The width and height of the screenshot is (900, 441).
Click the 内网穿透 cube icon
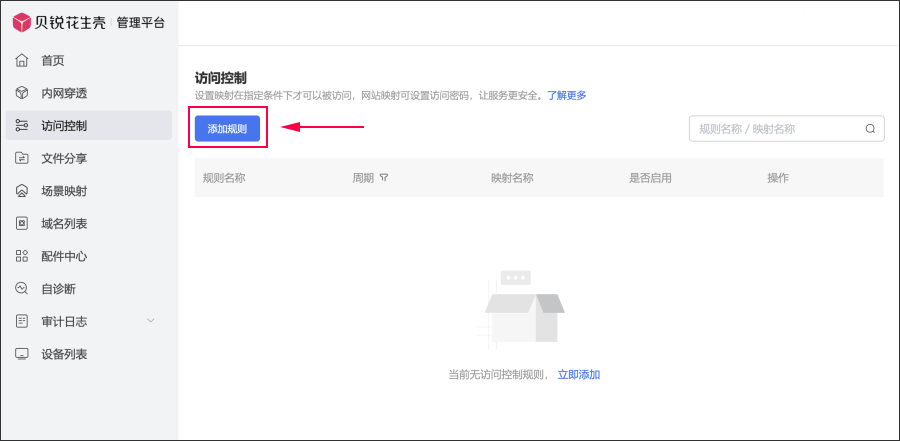[x=22, y=93]
